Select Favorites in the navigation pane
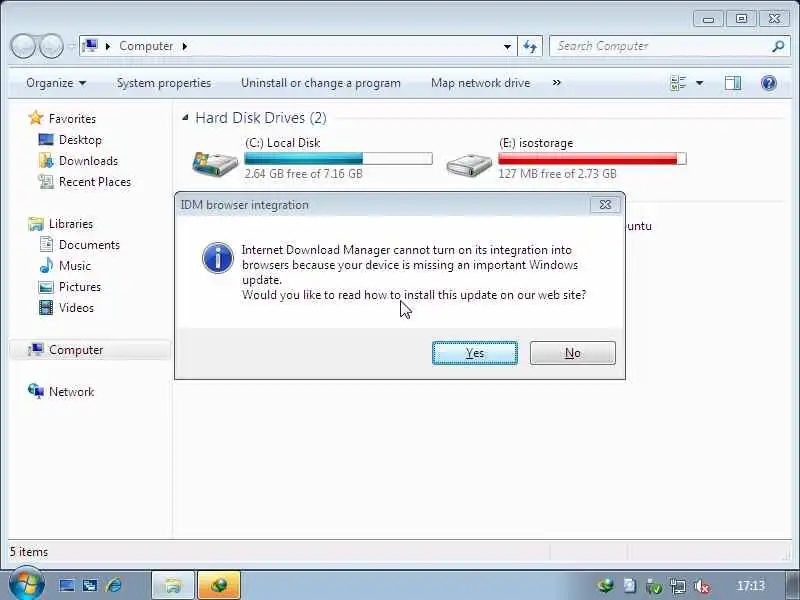The height and width of the screenshot is (600, 800). tap(72, 118)
